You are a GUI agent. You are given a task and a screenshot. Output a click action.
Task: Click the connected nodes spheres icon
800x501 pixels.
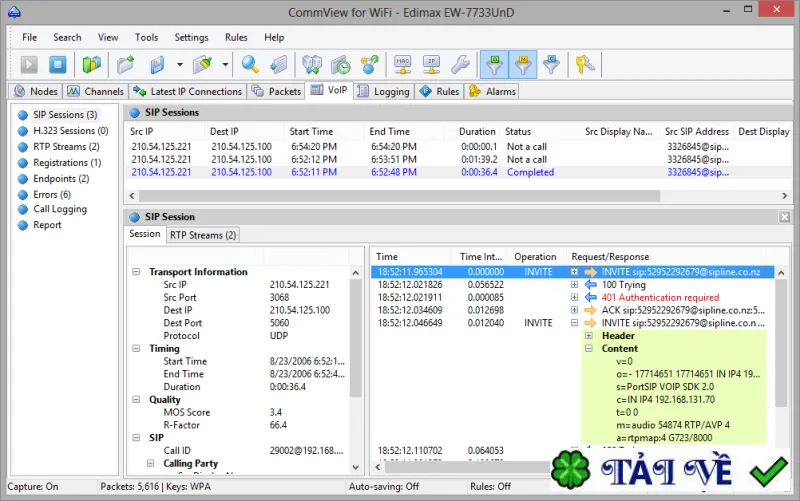369,65
